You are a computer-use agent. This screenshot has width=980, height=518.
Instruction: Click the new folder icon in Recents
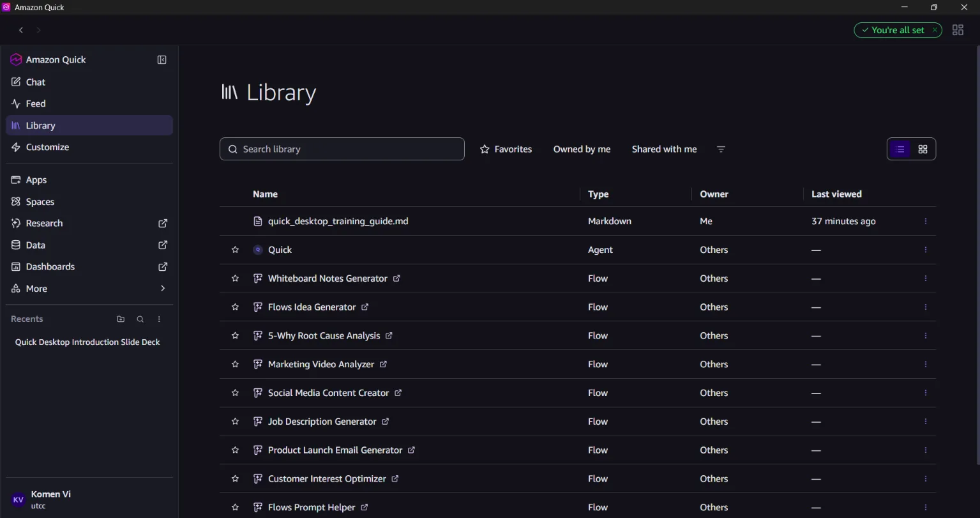(x=121, y=319)
